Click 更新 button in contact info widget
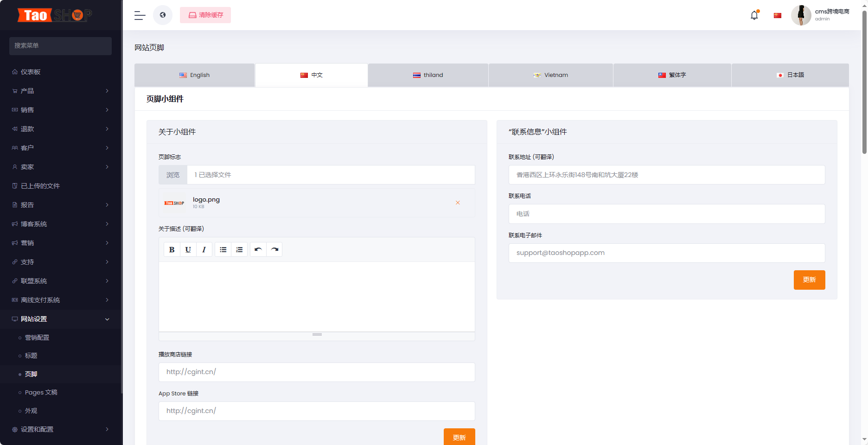 point(809,280)
